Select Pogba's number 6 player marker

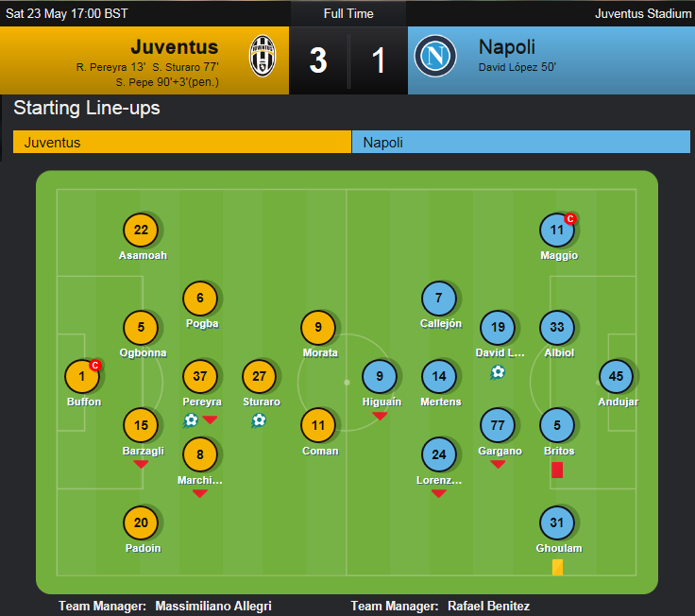point(200,298)
